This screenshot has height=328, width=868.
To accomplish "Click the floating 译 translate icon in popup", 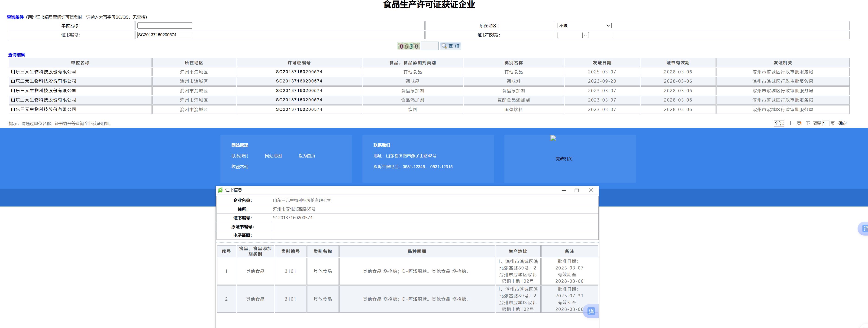I will click(591, 311).
